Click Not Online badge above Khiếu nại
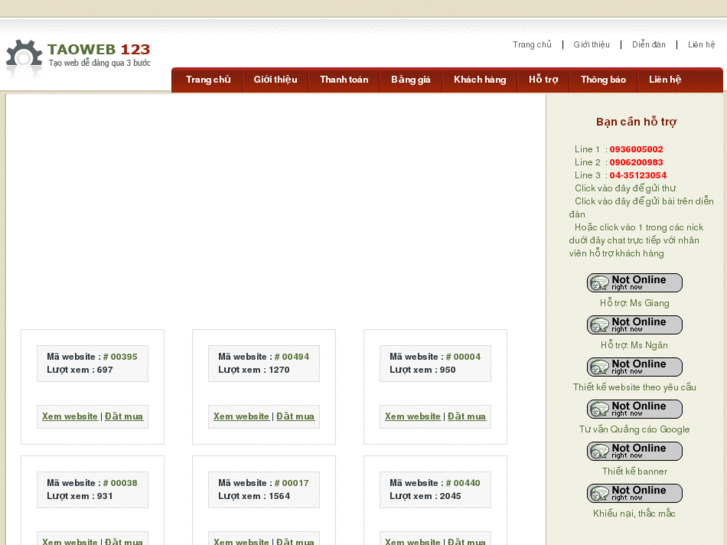Image resolution: width=727 pixels, height=545 pixels. click(634, 493)
